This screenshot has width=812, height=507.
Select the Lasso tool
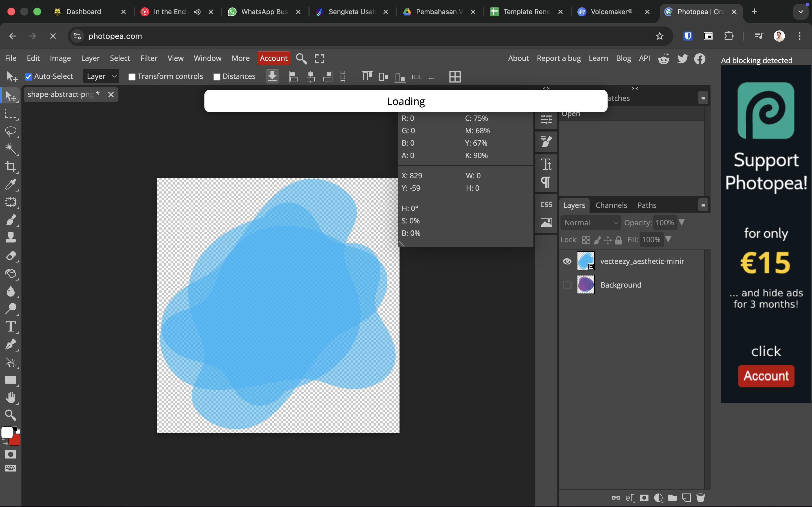coord(11,131)
